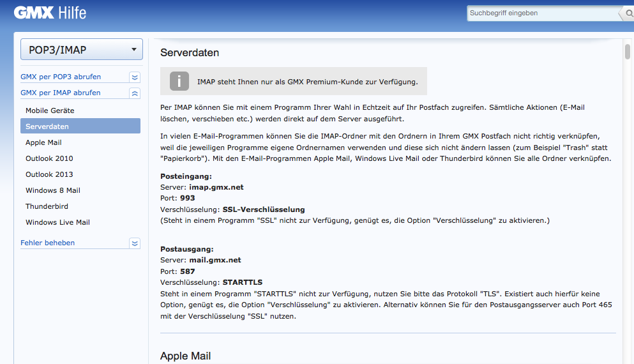This screenshot has width=634, height=364.
Task: Select Outlook 2013 in sidebar
Action: click(80, 174)
